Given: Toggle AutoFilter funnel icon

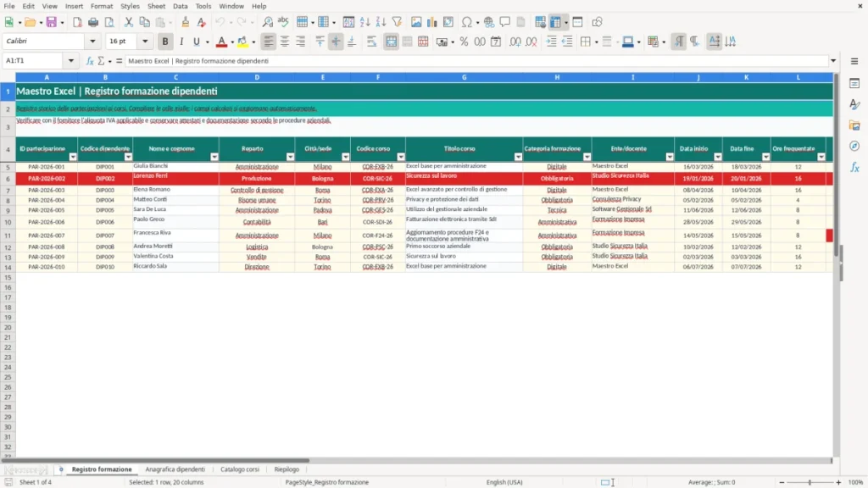Looking at the screenshot, I should pos(397,22).
